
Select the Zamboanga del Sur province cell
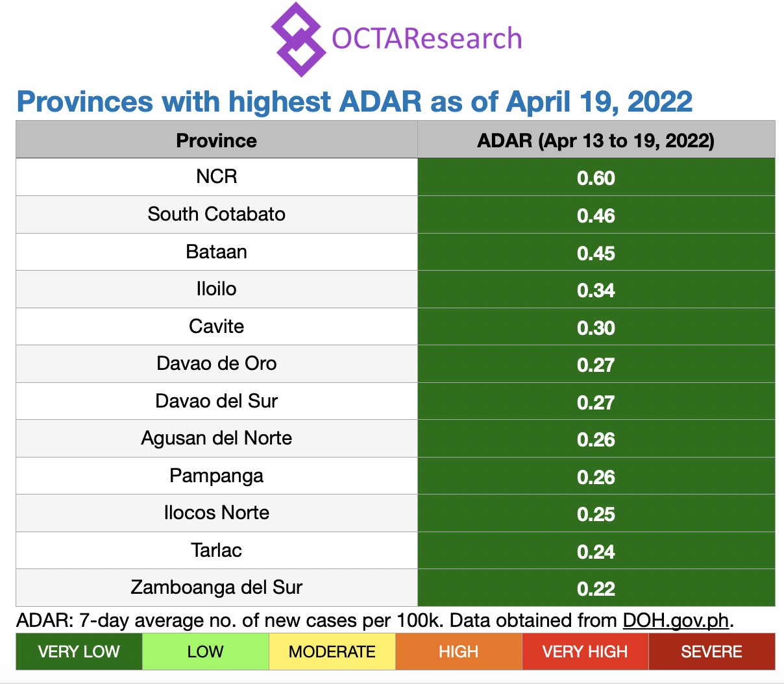[x=216, y=587]
